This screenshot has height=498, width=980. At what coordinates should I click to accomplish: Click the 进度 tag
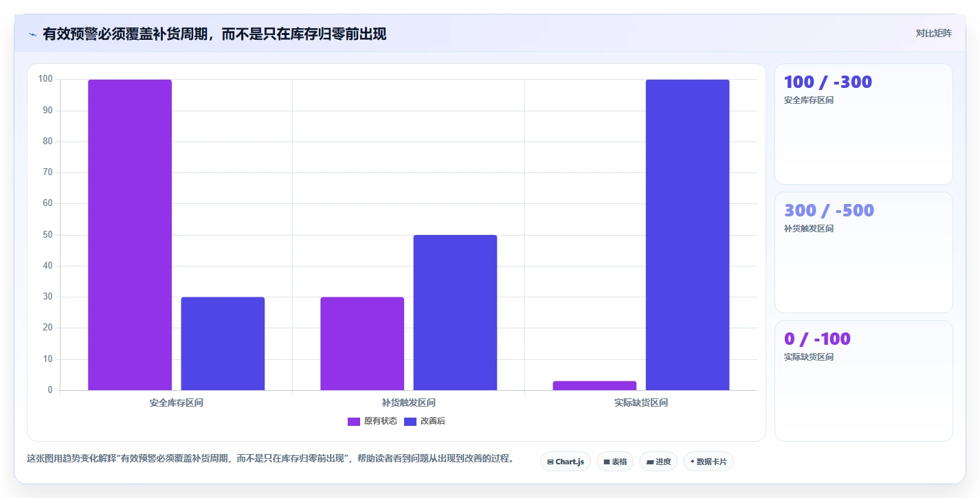pos(658,462)
